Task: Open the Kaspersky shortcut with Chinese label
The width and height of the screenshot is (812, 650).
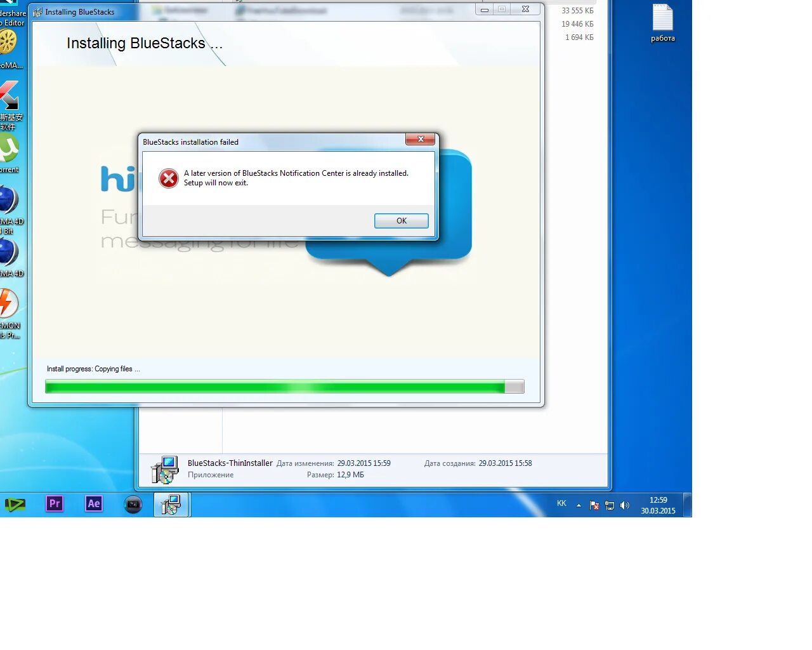Action: click(x=10, y=105)
